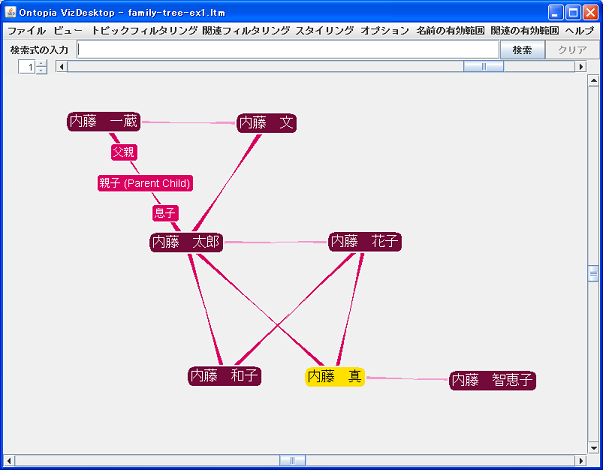
Task: Increase the locality spinner value
Action: click(42, 63)
